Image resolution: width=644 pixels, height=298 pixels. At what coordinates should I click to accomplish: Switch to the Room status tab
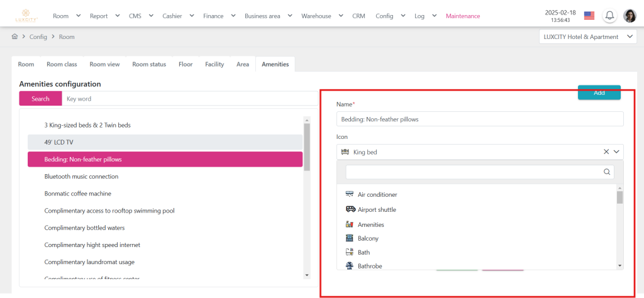click(x=149, y=64)
